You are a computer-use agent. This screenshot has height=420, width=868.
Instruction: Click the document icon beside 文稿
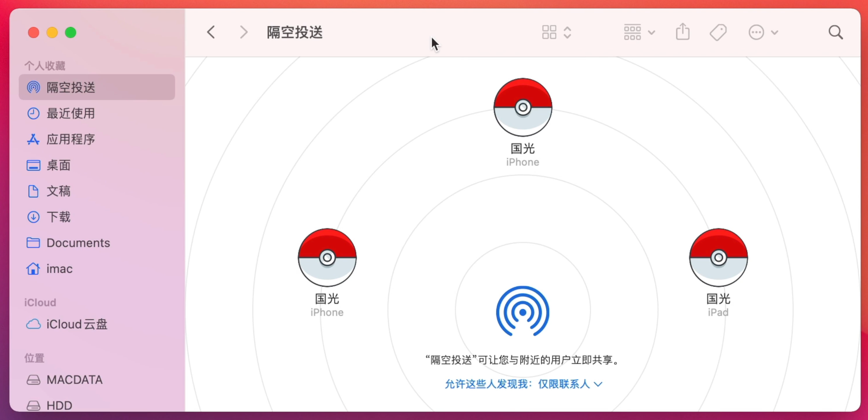[33, 191]
